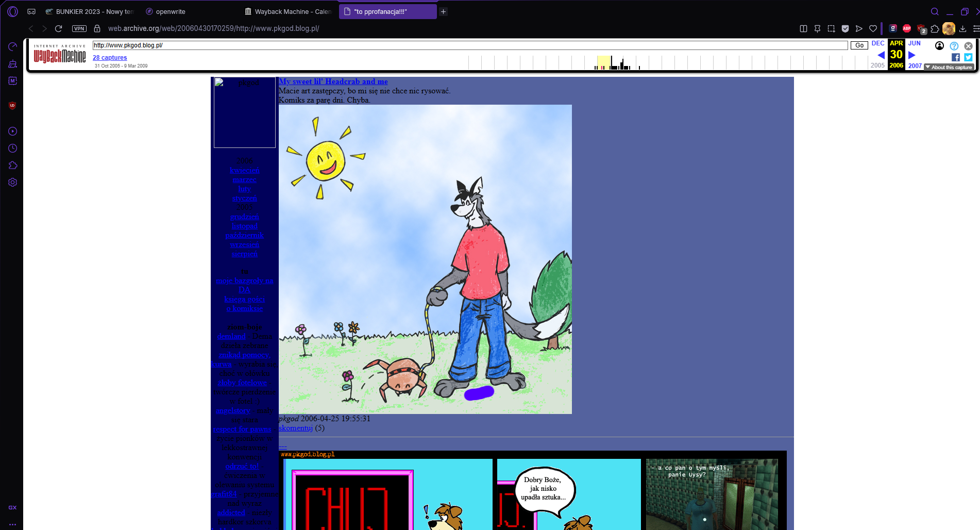Toggle Opera ad blocker shield icon
Screen dimensions: 980x530
pos(845,29)
